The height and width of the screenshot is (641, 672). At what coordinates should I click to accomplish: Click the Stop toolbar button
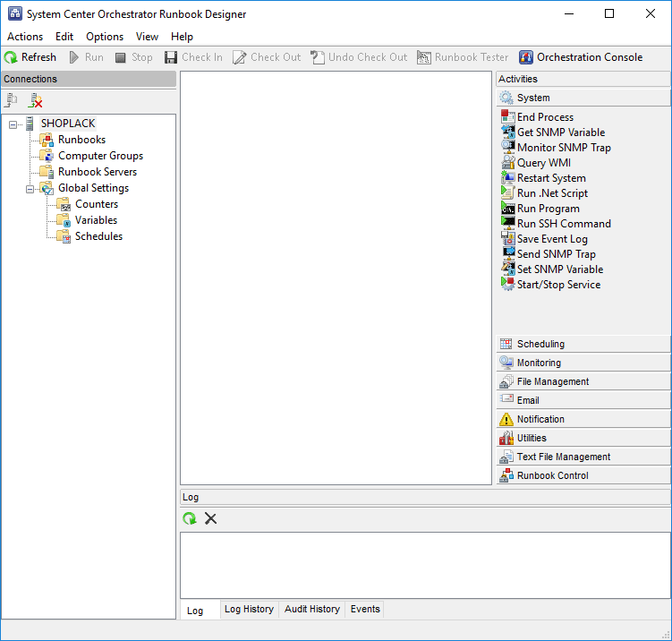point(133,57)
